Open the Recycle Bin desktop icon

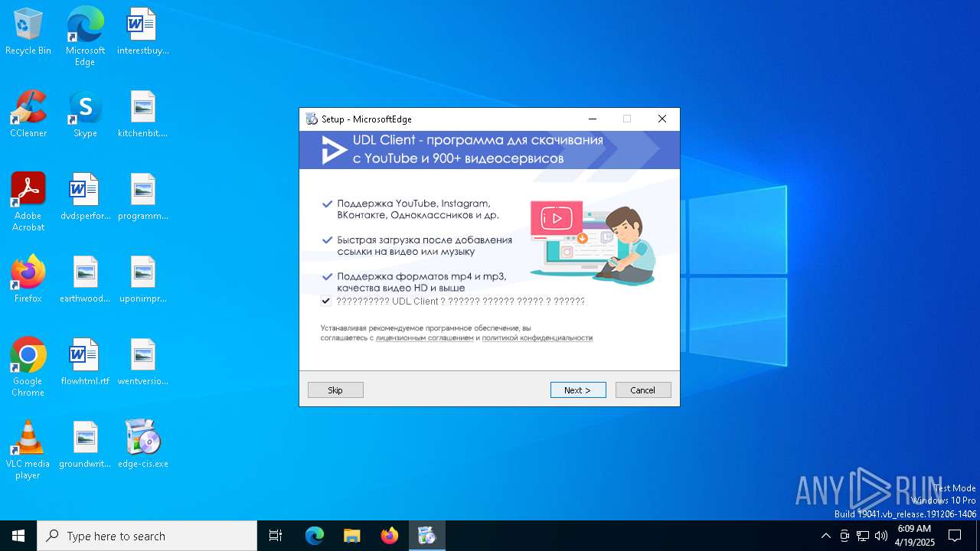[x=28, y=32]
